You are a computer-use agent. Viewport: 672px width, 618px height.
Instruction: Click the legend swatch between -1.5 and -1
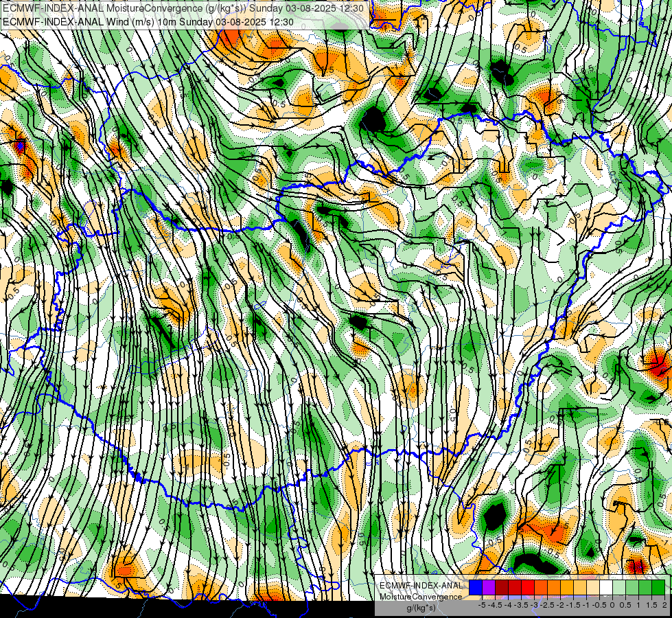point(580,588)
